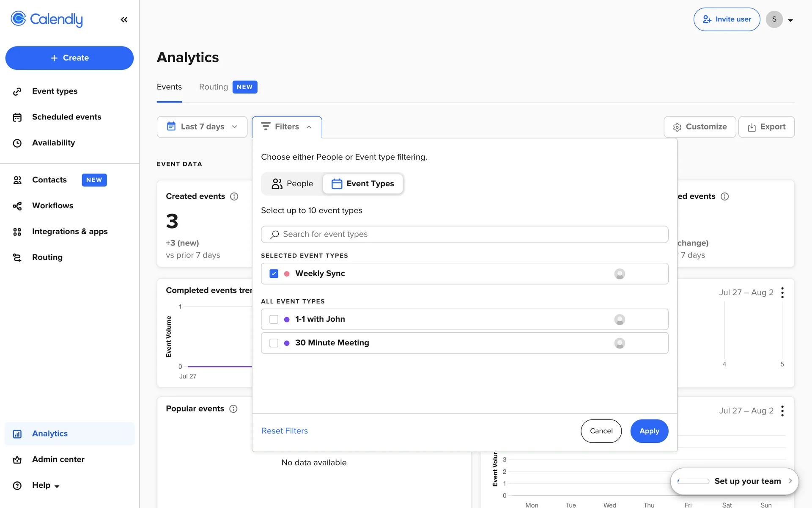Collapse the Filters dropdown

pyautogui.click(x=287, y=127)
